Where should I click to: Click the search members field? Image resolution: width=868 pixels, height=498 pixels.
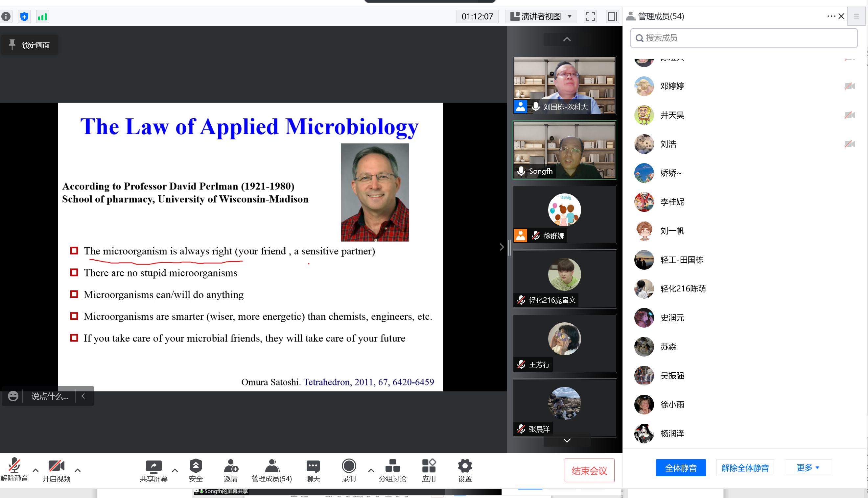coord(744,38)
